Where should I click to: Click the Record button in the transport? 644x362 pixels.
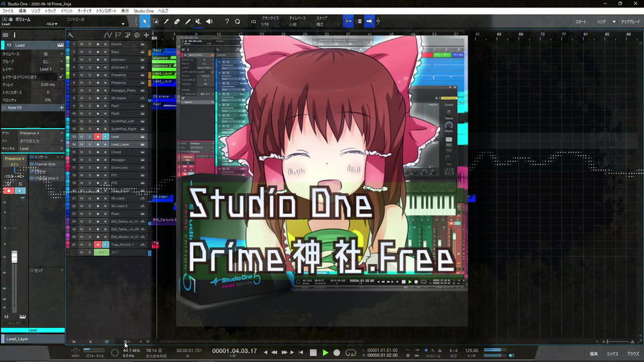click(x=337, y=352)
